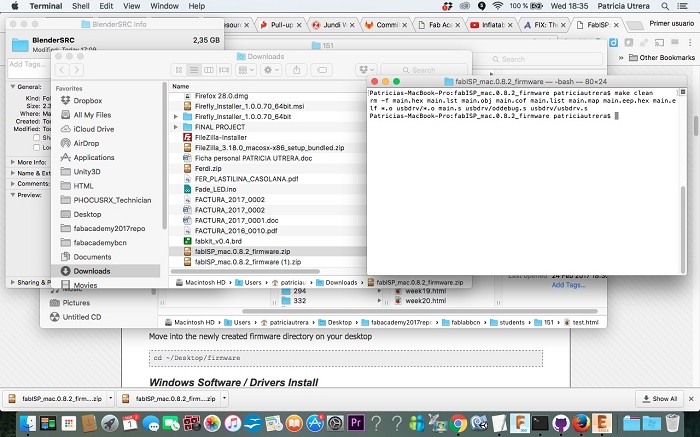Click Add Tags field in BlenderSRC Info

coord(29,69)
